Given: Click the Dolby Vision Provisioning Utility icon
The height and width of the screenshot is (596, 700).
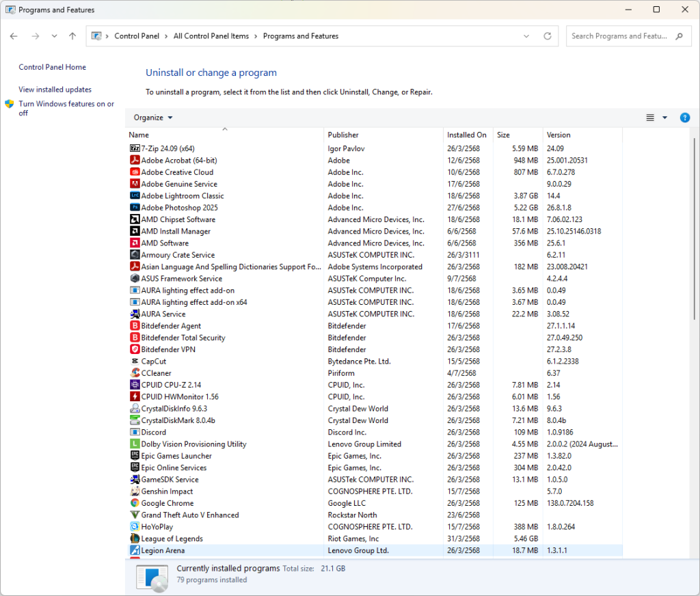Looking at the screenshot, I should pos(135,444).
